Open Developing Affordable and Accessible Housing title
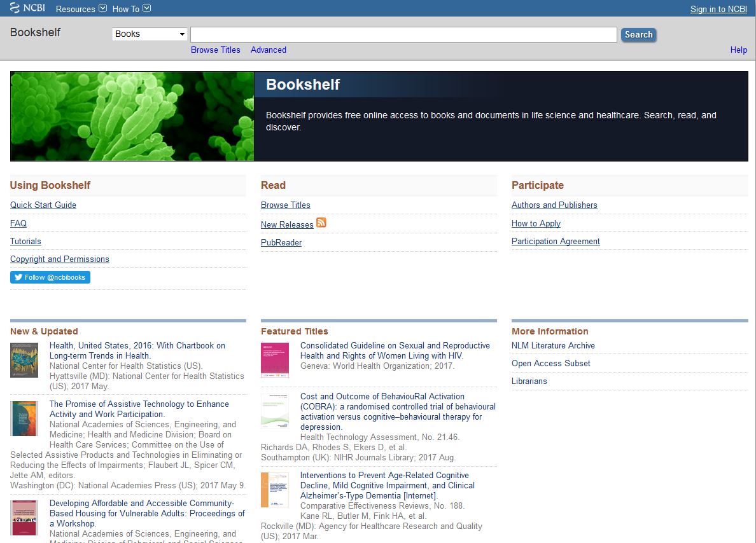This screenshot has height=543, width=756. pyautogui.click(x=147, y=513)
